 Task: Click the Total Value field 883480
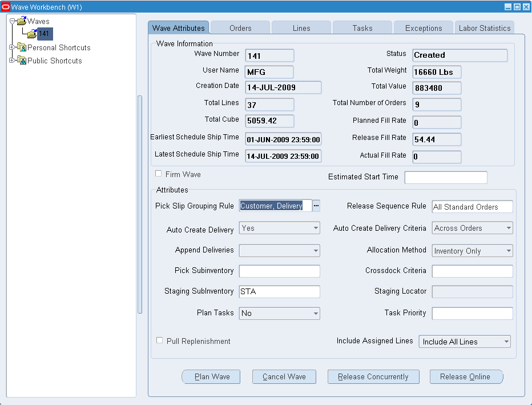[437, 88]
